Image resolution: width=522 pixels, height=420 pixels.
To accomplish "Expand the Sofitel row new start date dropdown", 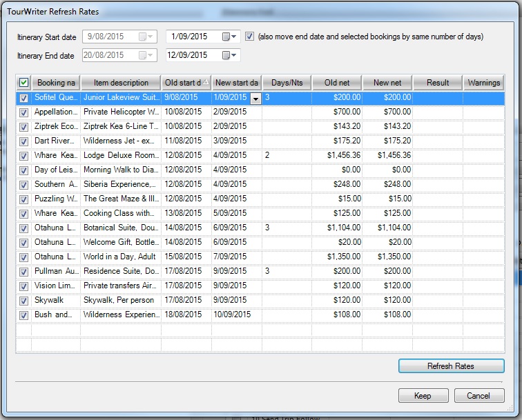I will (255, 99).
